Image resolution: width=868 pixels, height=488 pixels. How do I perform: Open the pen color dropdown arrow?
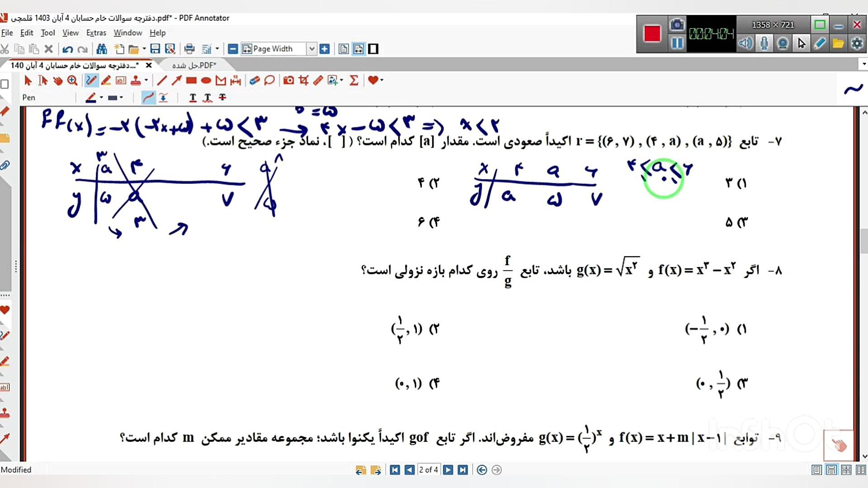[x=101, y=98]
